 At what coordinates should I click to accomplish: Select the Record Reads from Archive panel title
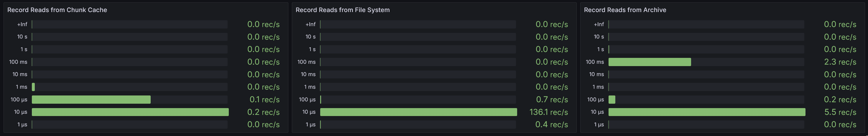tap(625, 10)
